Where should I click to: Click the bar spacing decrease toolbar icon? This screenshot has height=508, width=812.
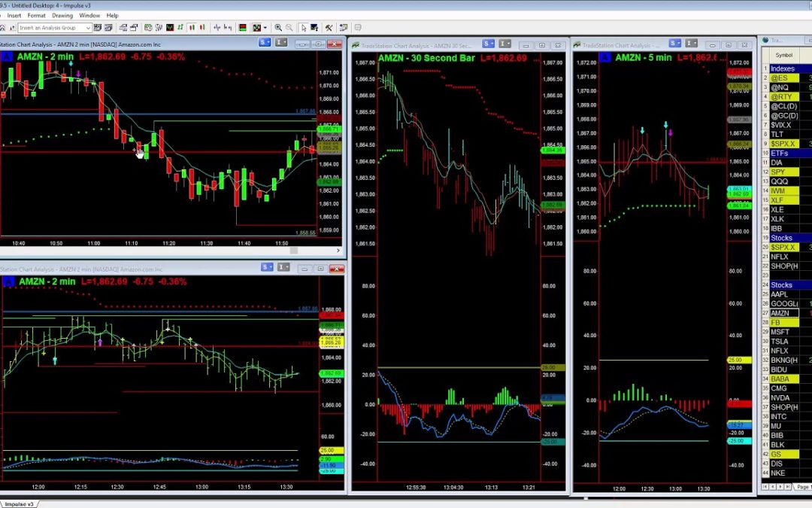click(217, 28)
